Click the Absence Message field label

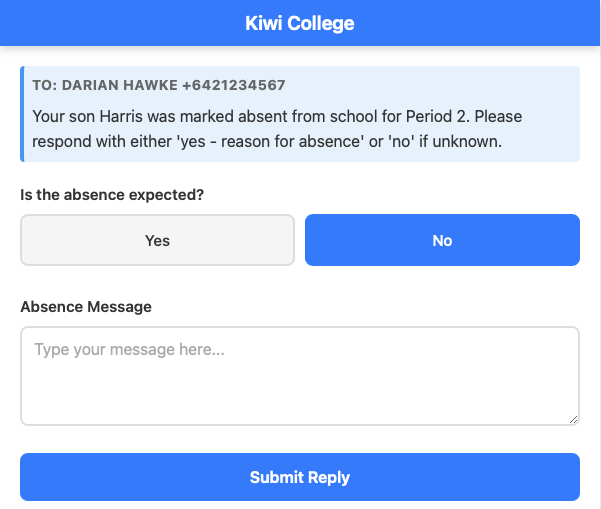(x=86, y=307)
